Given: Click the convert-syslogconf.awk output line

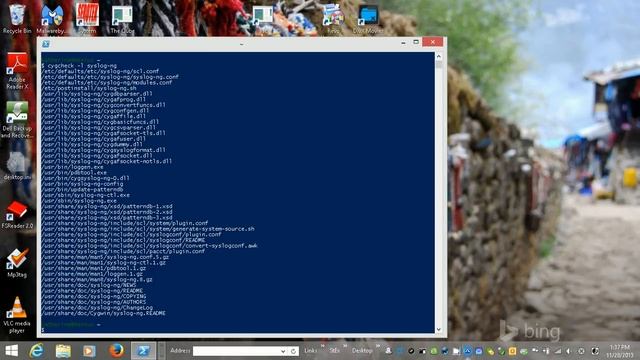Looking at the screenshot, I should [x=149, y=246].
